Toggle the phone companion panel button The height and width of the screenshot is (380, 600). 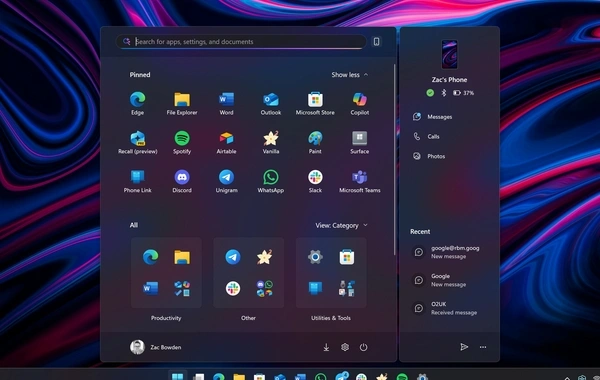(x=377, y=41)
